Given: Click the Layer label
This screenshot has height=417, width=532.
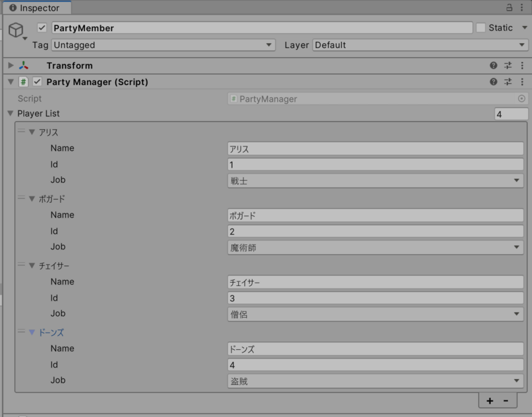Looking at the screenshot, I should [x=297, y=45].
